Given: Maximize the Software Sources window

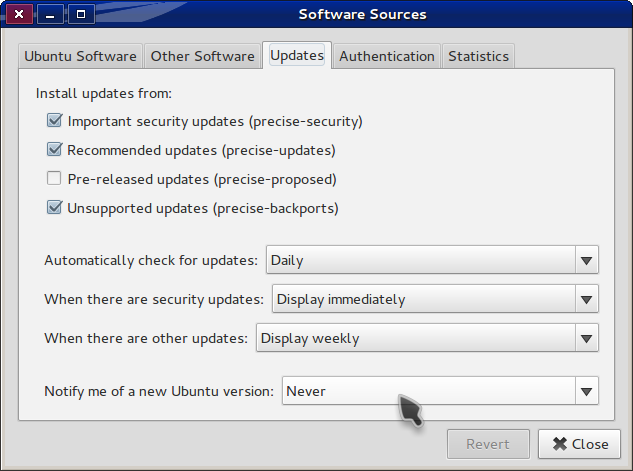Looking at the screenshot, I should click(81, 15).
